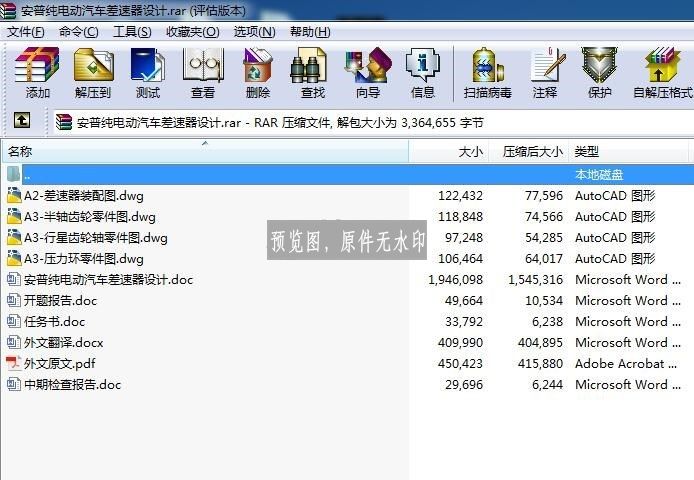Sort by Name (名称) column header
This screenshot has width=694, height=480.
coord(205,151)
